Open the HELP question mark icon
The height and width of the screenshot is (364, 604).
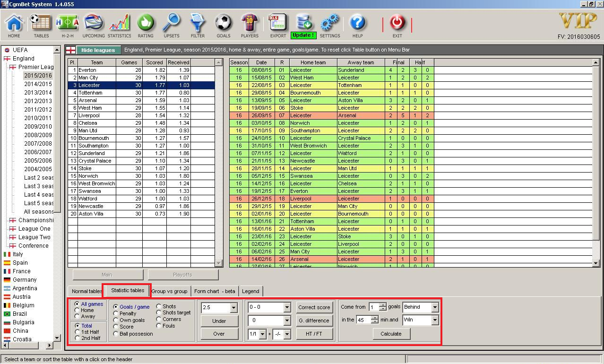358,22
